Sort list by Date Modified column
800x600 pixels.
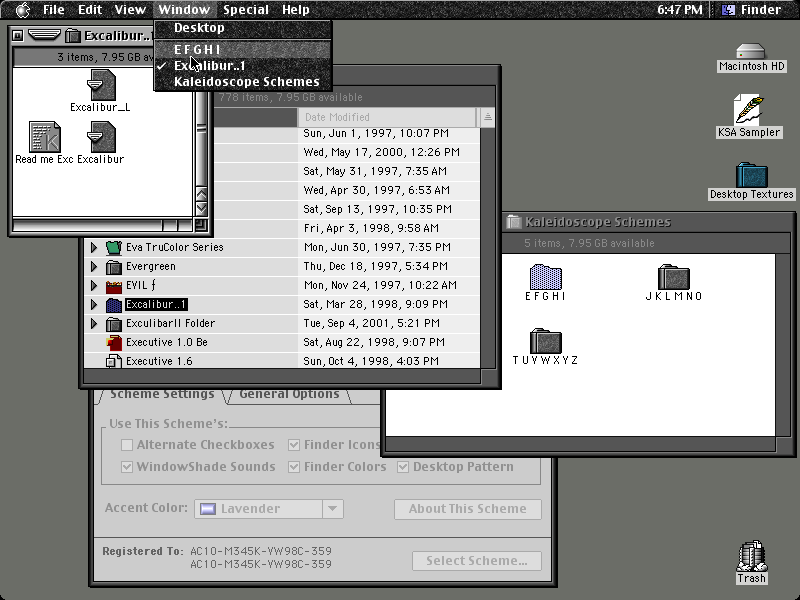[387, 117]
